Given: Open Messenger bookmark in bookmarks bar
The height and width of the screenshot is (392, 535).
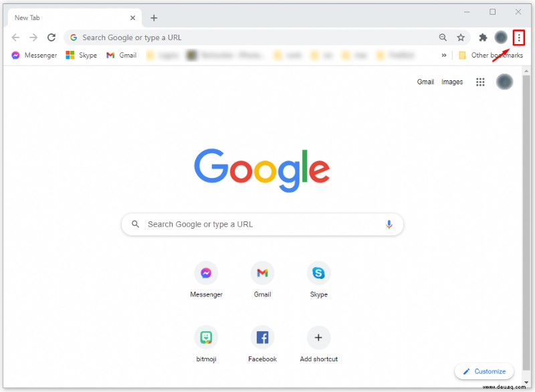Looking at the screenshot, I should coord(34,56).
